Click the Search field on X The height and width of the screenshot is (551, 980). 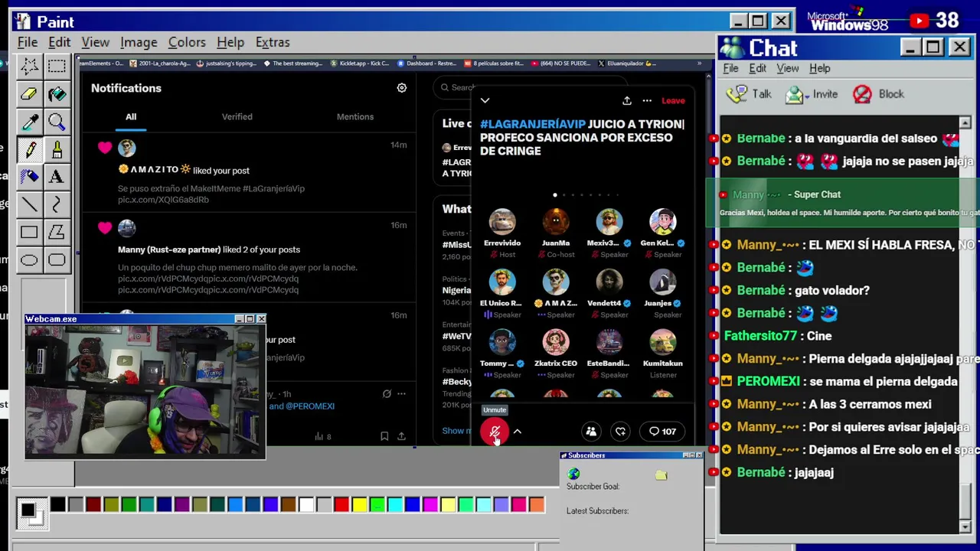point(530,87)
